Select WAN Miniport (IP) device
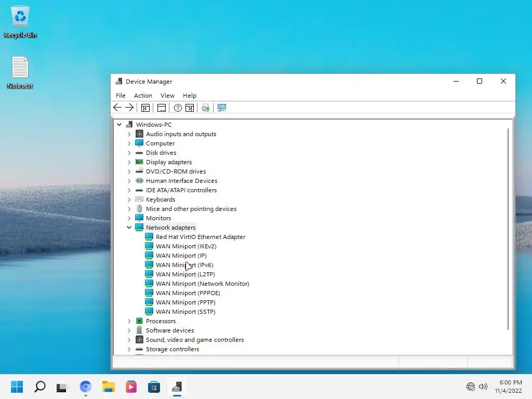 coord(181,256)
